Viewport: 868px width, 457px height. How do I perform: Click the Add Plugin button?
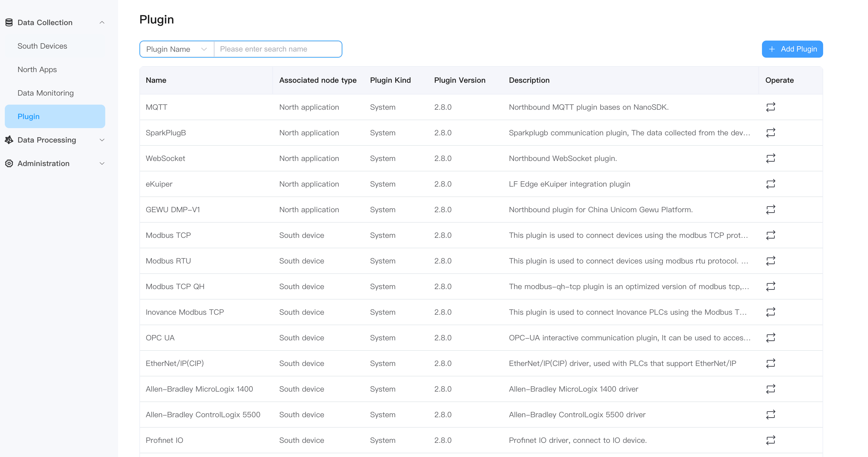792,49
